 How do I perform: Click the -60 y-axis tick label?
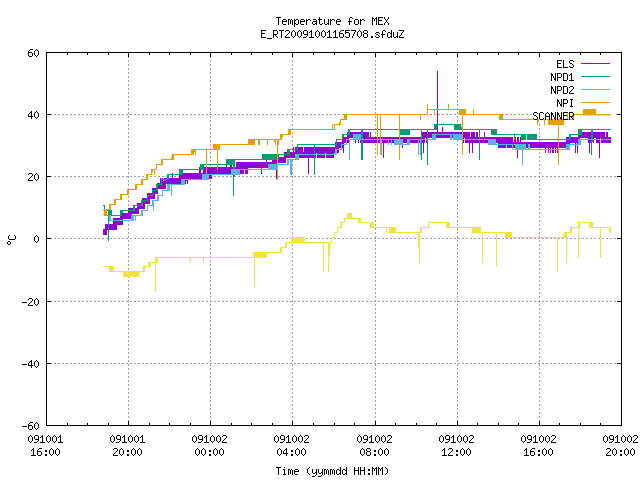coord(30,426)
